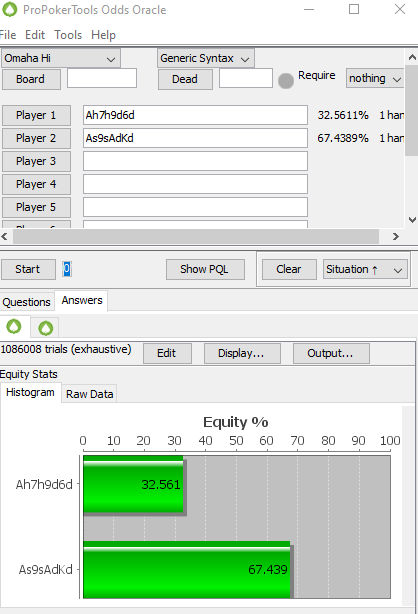The image size is (418, 614).
Task: Click the Player 1 button
Action: coord(36,115)
